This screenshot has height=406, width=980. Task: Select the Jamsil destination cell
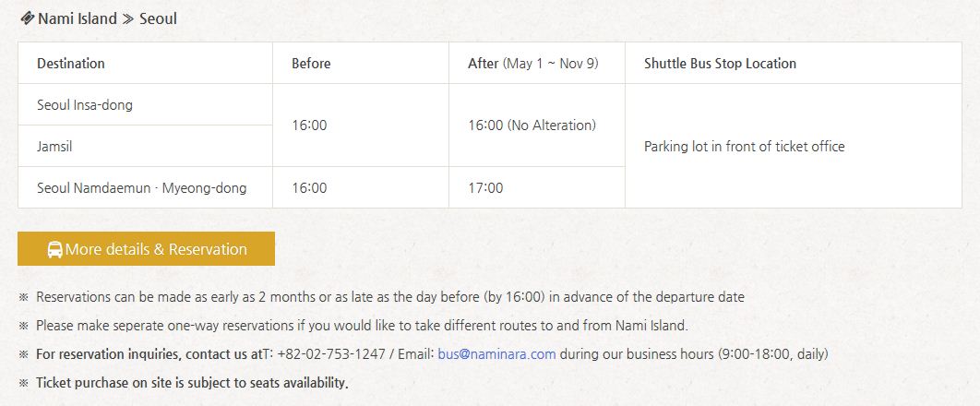(54, 146)
